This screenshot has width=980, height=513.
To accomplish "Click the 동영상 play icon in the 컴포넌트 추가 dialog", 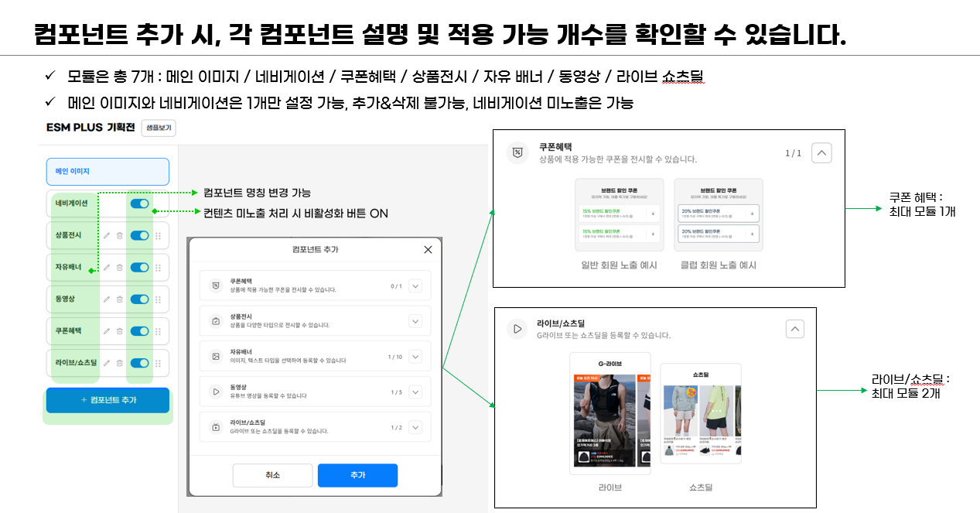I will tap(216, 392).
